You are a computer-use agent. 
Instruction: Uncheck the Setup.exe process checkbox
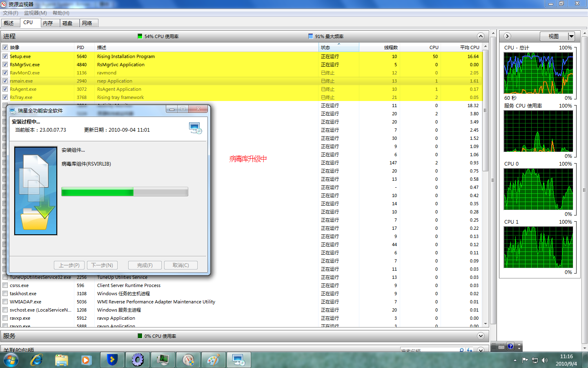5,56
